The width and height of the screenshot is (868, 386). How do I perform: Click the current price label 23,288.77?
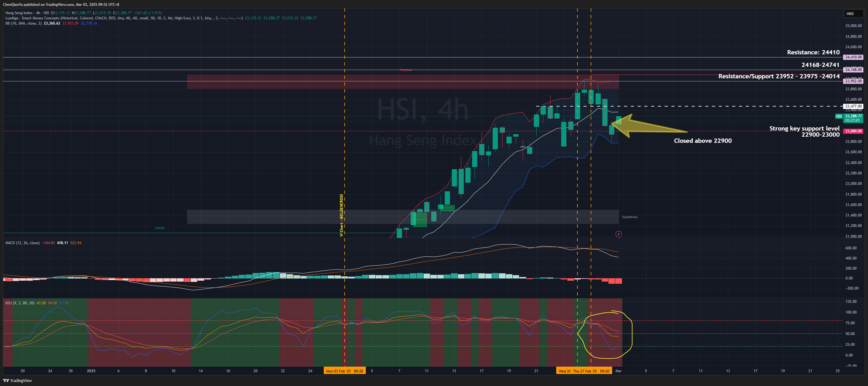point(853,116)
